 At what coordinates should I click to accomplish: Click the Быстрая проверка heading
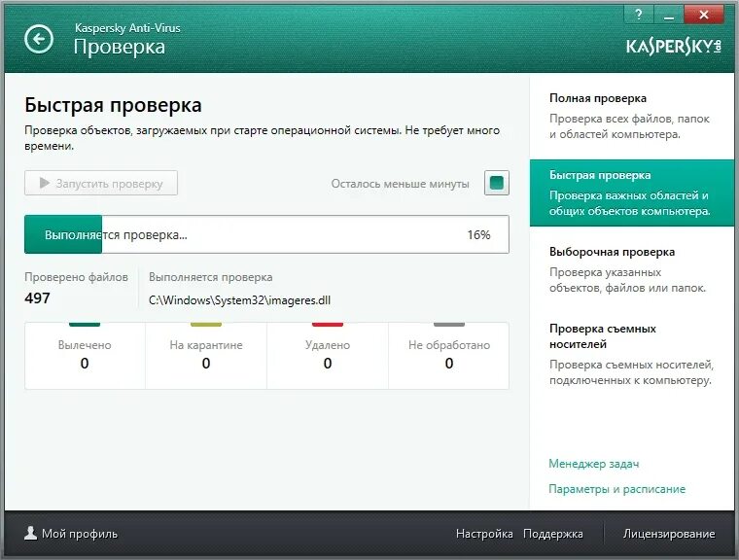point(113,105)
